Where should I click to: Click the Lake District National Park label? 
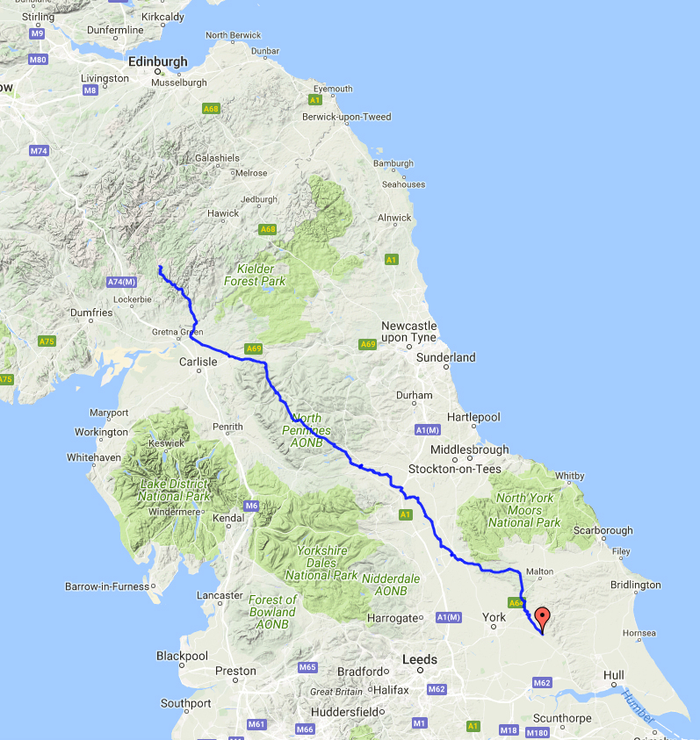tap(174, 491)
